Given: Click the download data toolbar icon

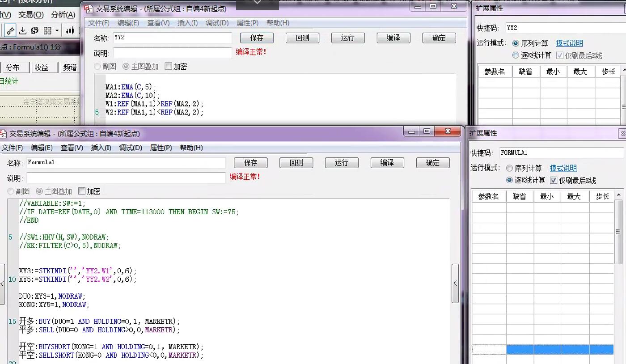Looking at the screenshot, I should click(x=22, y=30).
